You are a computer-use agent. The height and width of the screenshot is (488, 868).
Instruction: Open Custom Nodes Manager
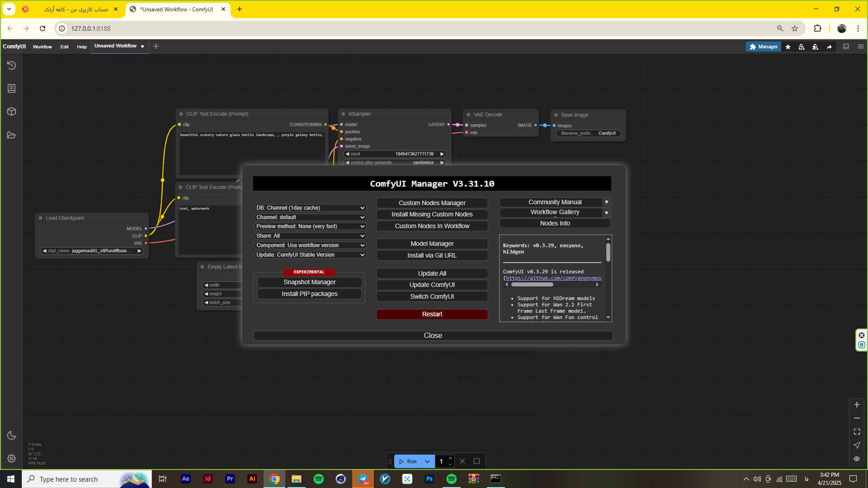[432, 203]
